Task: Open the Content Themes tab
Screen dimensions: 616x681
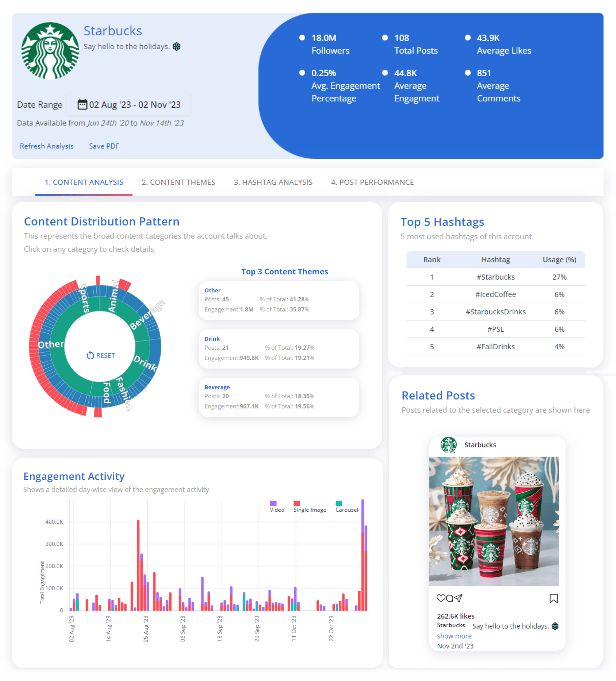Action: pyautogui.click(x=178, y=182)
